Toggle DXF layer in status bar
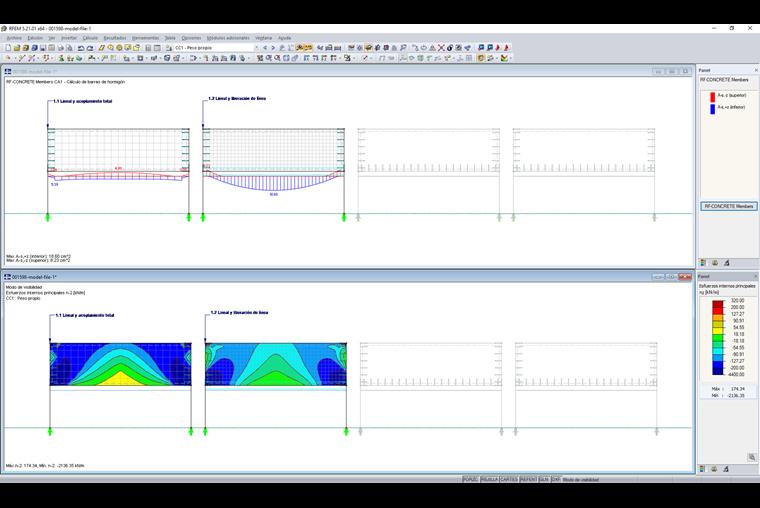760x508 pixels. tap(555, 479)
